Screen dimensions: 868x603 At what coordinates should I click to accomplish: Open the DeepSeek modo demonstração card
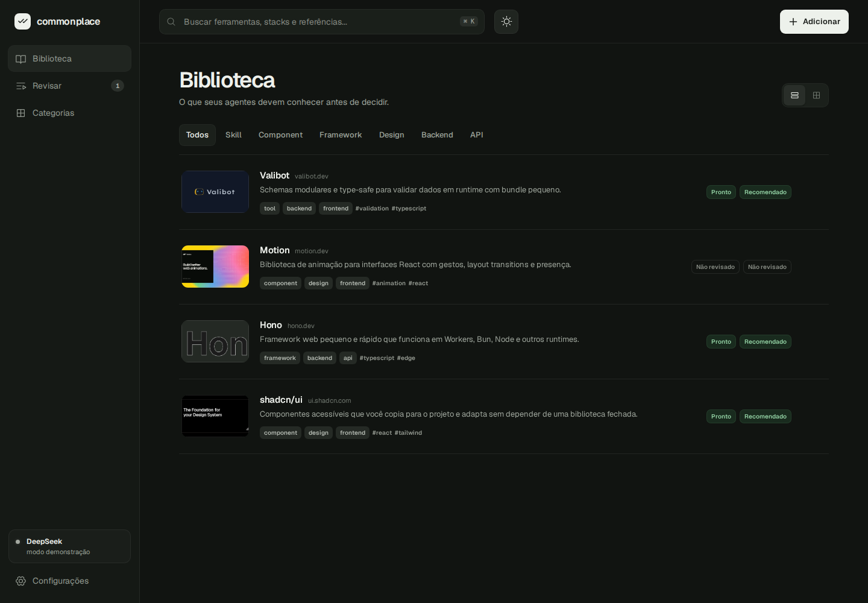[x=69, y=546]
